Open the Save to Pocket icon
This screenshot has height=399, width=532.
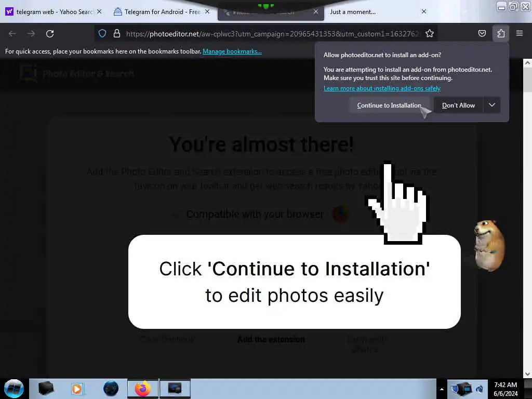click(482, 33)
